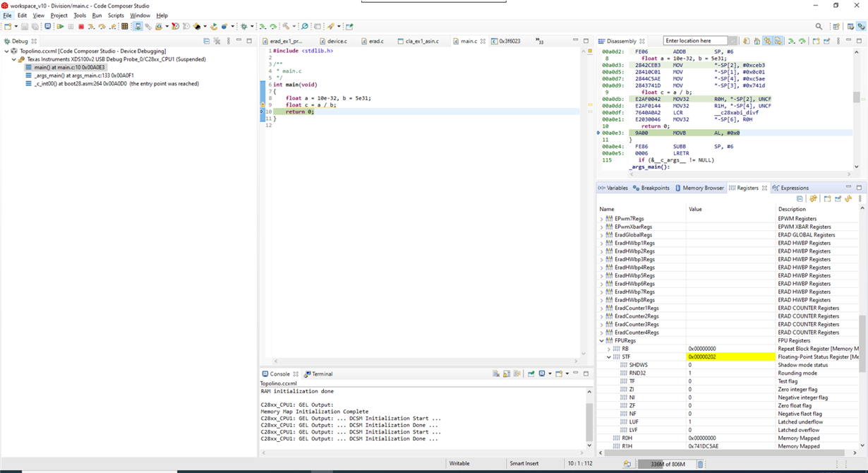Image resolution: width=868 pixels, height=473 pixels.
Task: Suspend the running target
Action: tap(70, 26)
